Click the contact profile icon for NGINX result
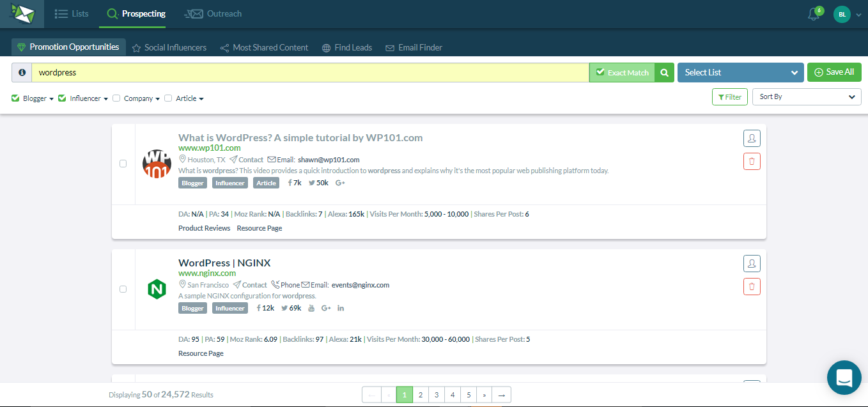This screenshot has height=407, width=868. pos(752,263)
